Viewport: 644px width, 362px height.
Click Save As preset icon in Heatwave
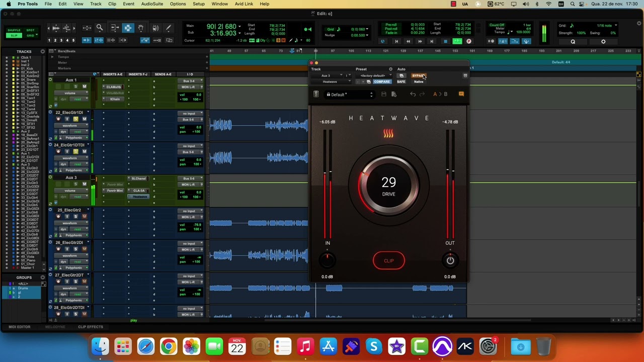pyautogui.click(x=394, y=95)
